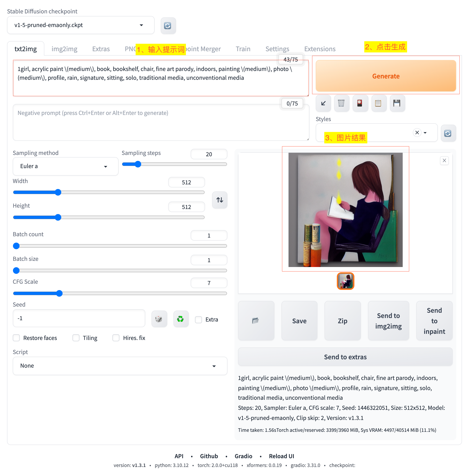Image resolution: width=469 pixels, height=476 pixels.
Task: Click the clipboard icon to apply styles
Action: [378, 103]
